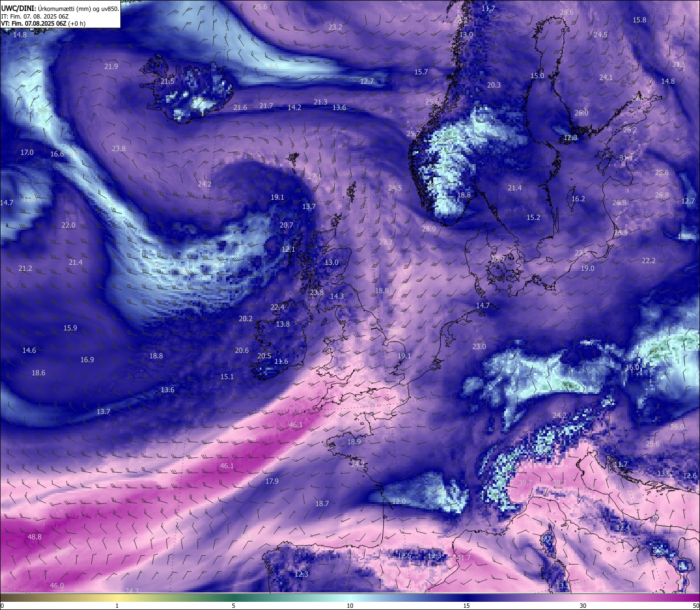Click the 22.2 value
This screenshot has height=610, width=700.
pos(649,261)
